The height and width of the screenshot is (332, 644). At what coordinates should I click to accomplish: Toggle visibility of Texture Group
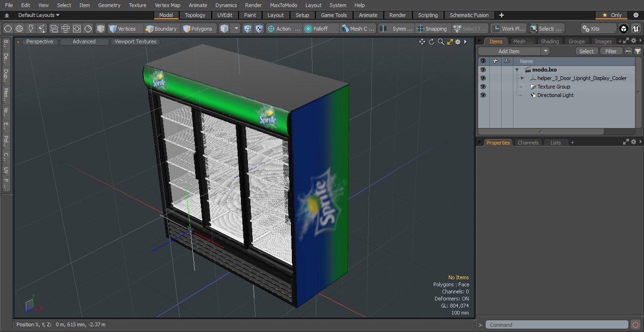click(483, 87)
